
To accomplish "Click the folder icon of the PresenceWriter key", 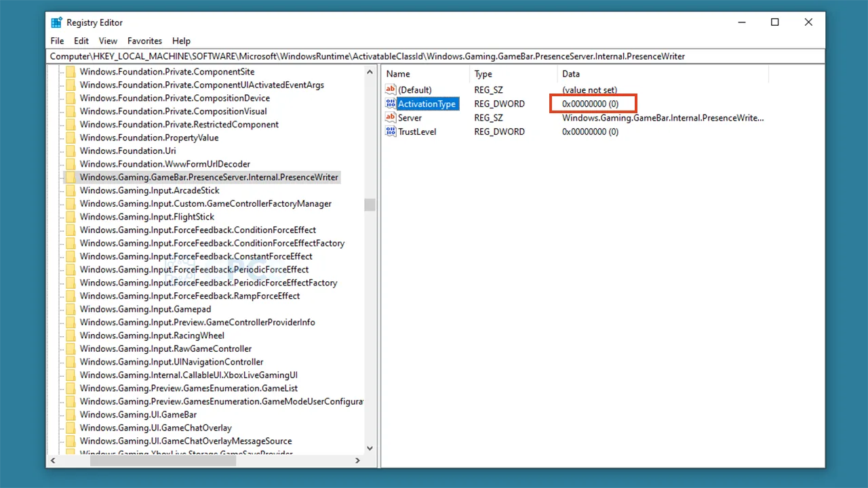I will 71,178.
